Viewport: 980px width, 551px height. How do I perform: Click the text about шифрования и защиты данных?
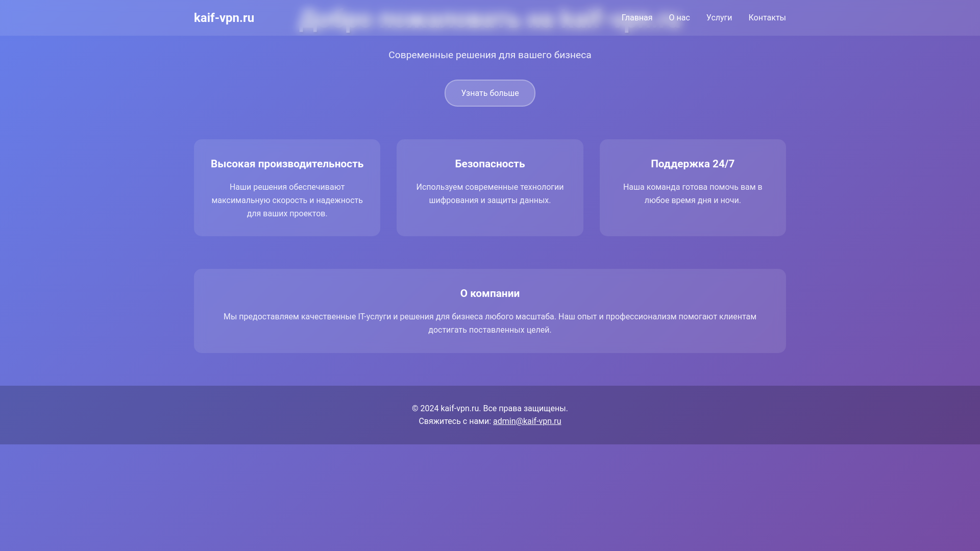click(489, 194)
